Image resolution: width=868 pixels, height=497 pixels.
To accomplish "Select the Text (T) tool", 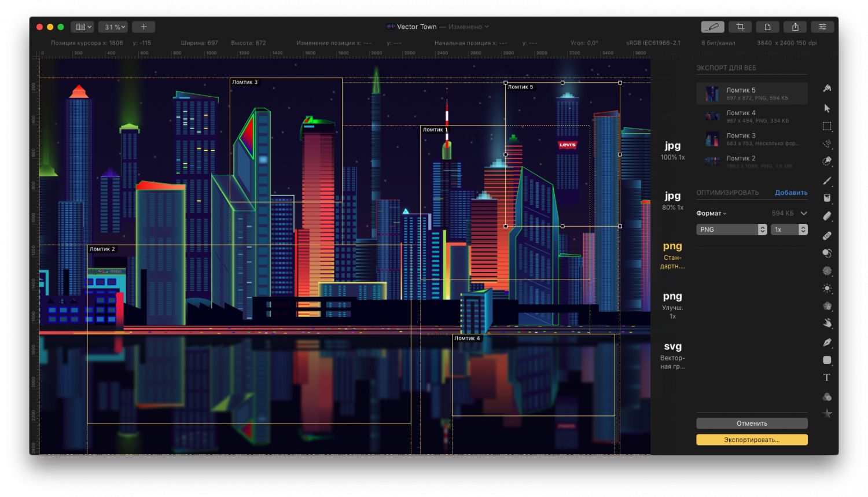I will [827, 377].
